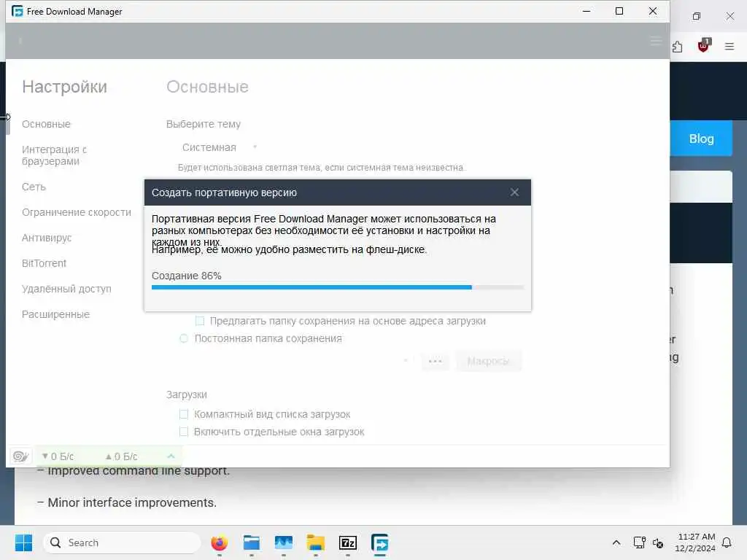Image resolution: width=747 pixels, height=560 pixels.
Task: Open the hamburger menu in Free Download Manager
Action: pos(656,41)
